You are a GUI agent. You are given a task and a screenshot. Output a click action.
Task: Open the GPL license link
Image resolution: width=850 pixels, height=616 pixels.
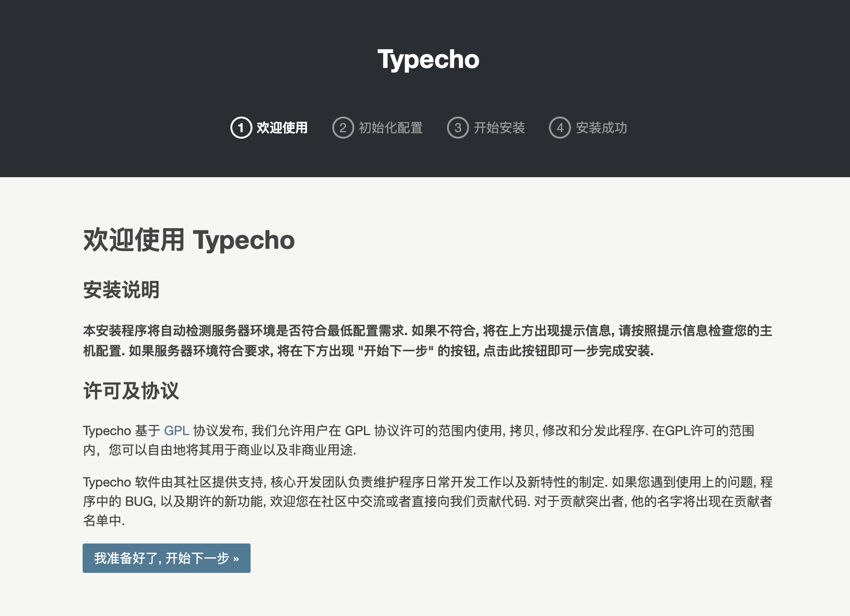pos(177,431)
